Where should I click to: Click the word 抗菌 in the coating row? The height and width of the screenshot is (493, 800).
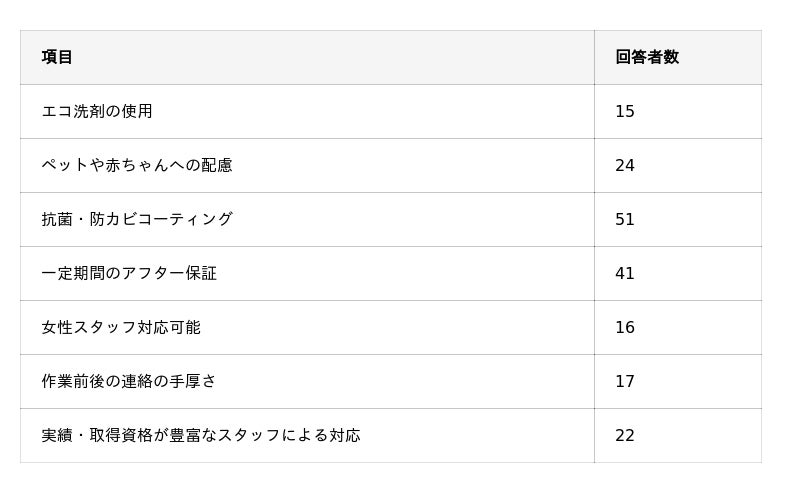click(x=57, y=219)
